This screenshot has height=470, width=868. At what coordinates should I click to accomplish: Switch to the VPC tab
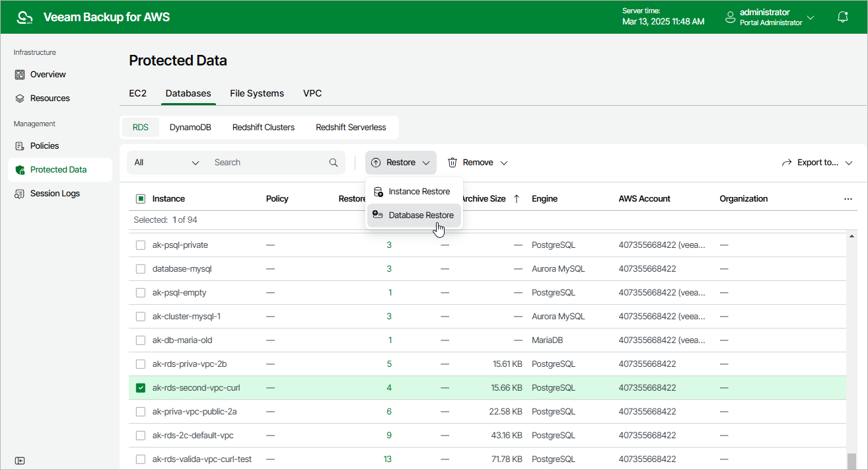312,93
